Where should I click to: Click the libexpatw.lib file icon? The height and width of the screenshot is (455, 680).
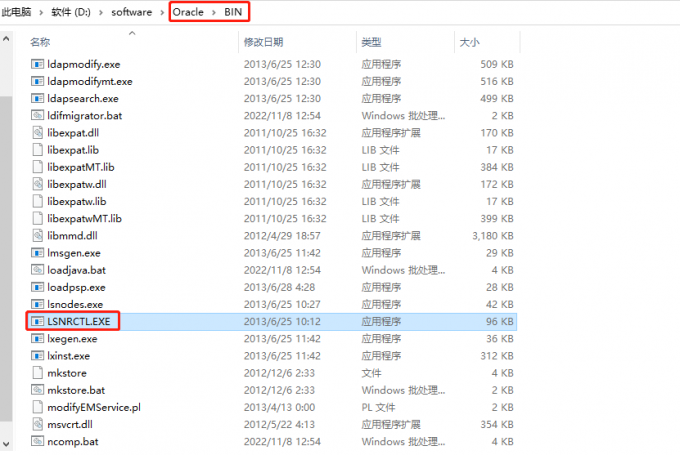pyautogui.click(x=37, y=201)
